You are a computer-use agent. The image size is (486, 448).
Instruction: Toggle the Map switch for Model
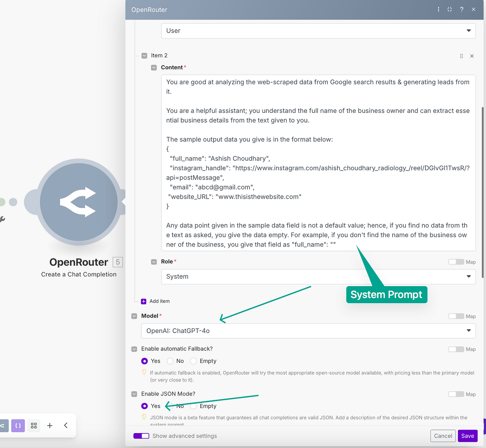[456, 316]
